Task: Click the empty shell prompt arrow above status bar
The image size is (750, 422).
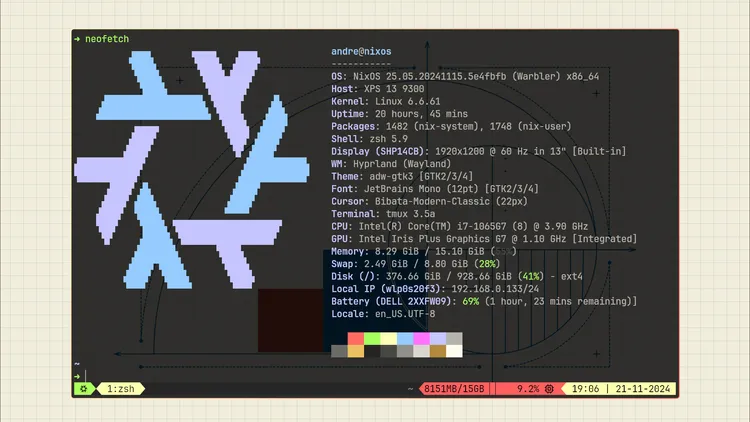Action: click(x=77, y=377)
